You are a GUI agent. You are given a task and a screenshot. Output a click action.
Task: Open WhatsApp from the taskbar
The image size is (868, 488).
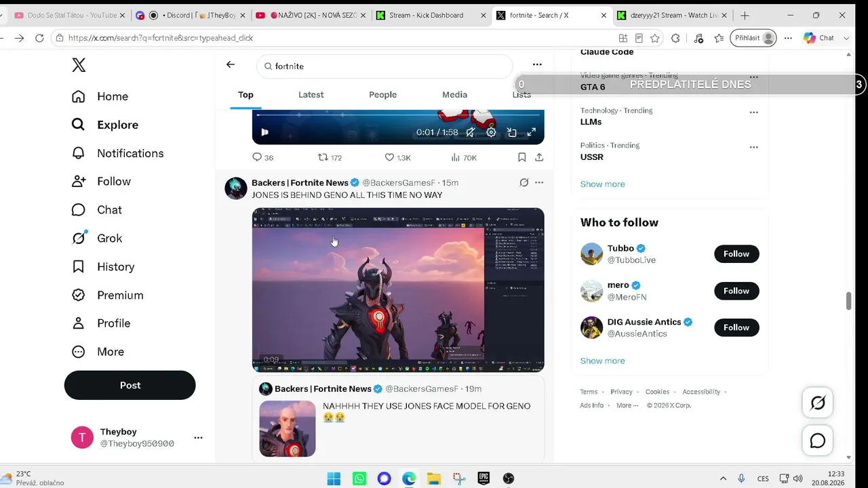359,479
